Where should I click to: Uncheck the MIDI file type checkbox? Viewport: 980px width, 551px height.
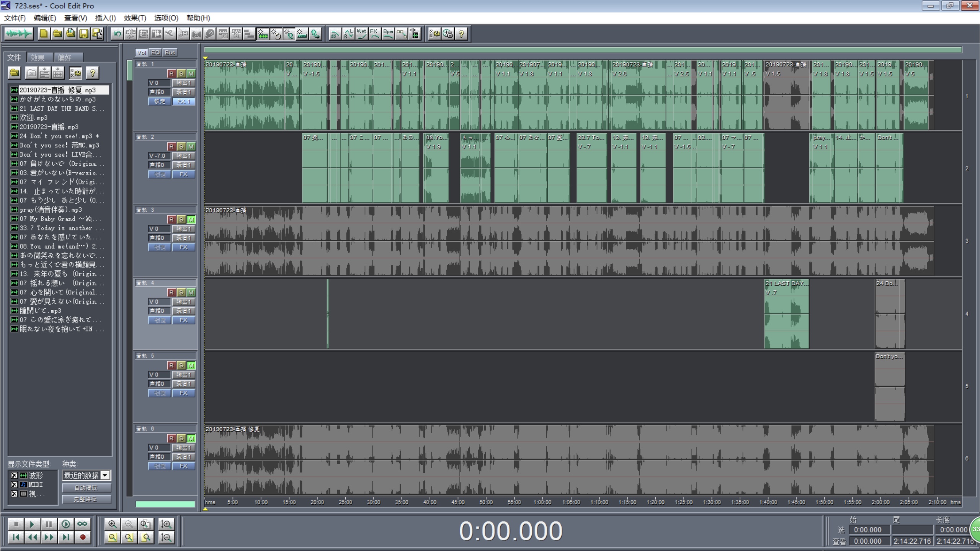click(14, 484)
